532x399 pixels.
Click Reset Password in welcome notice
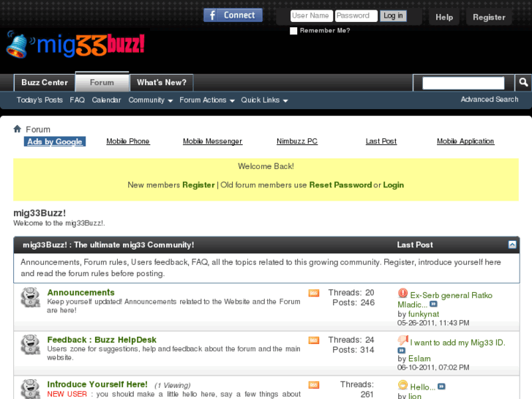tap(340, 185)
